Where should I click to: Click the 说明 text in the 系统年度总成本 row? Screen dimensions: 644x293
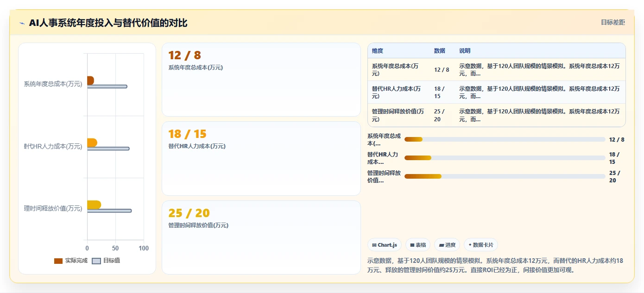pyautogui.click(x=539, y=69)
